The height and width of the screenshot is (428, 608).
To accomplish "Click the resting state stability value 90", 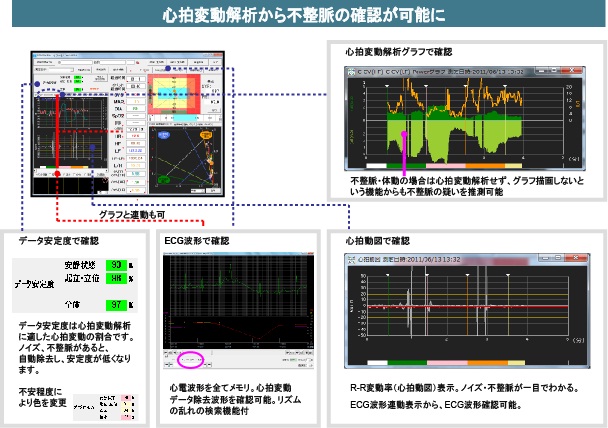I will 117,264.
